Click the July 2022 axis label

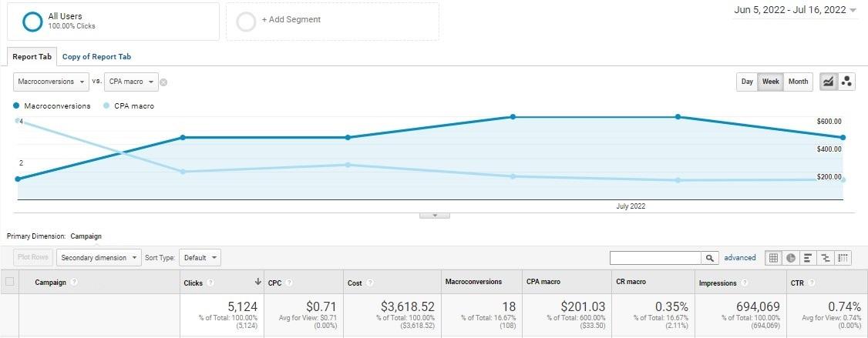click(631, 206)
